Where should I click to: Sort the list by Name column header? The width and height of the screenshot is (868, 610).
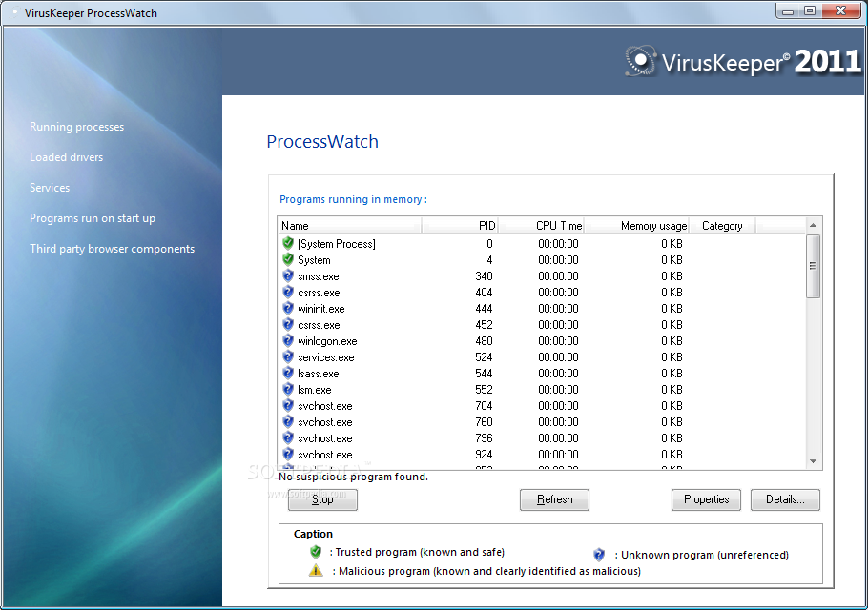pos(349,225)
